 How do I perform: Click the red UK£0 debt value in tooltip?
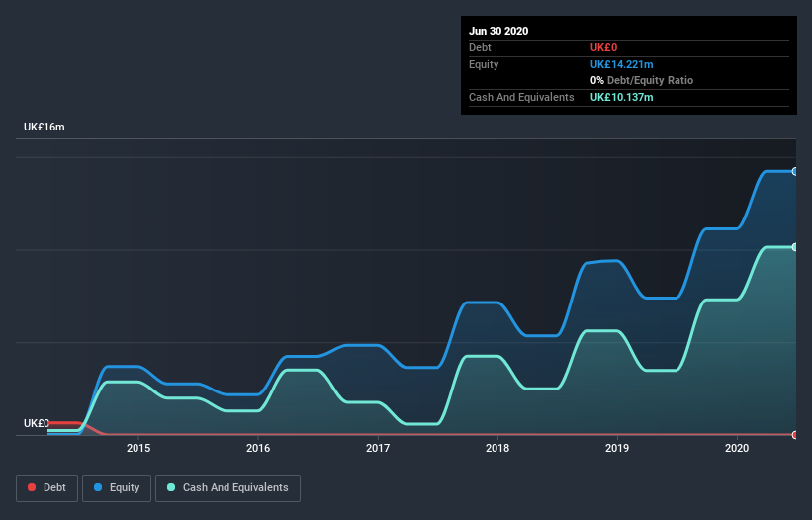[x=604, y=47]
